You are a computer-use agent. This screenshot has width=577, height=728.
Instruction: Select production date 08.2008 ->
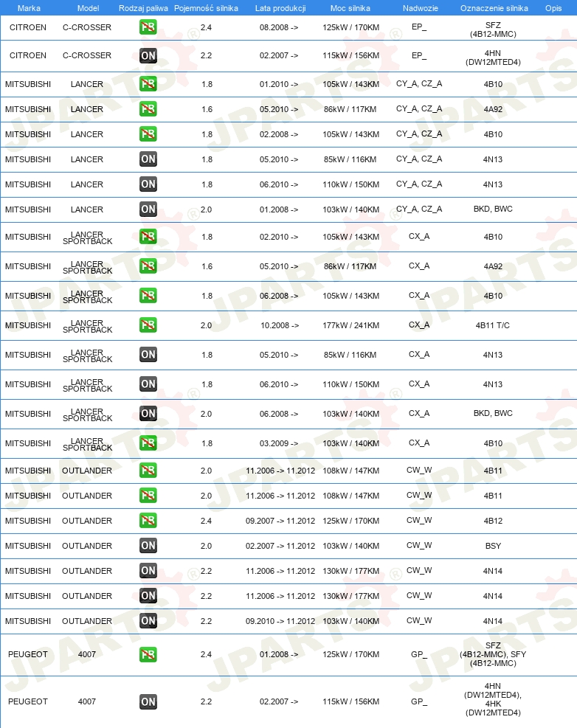[279, 27]
